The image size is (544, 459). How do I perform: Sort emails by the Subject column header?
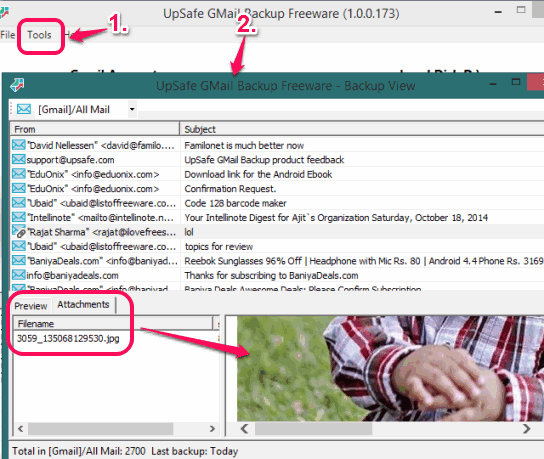[x=362, y=129]
